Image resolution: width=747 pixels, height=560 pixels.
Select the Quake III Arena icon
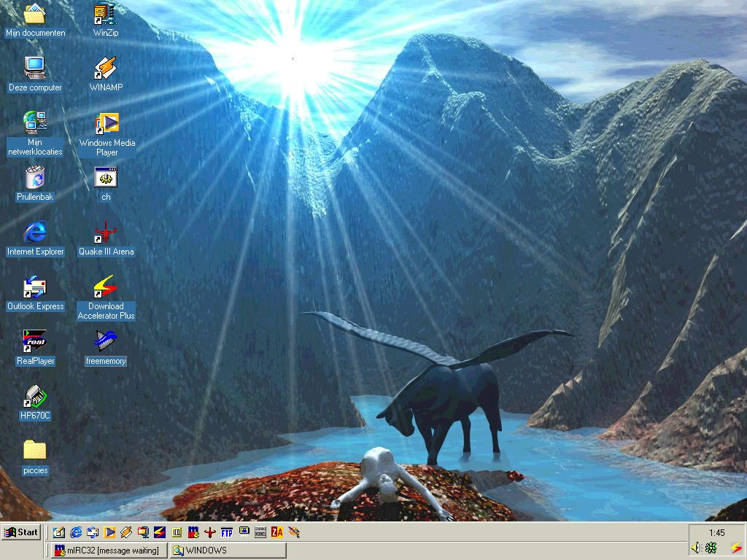[106, 233]
